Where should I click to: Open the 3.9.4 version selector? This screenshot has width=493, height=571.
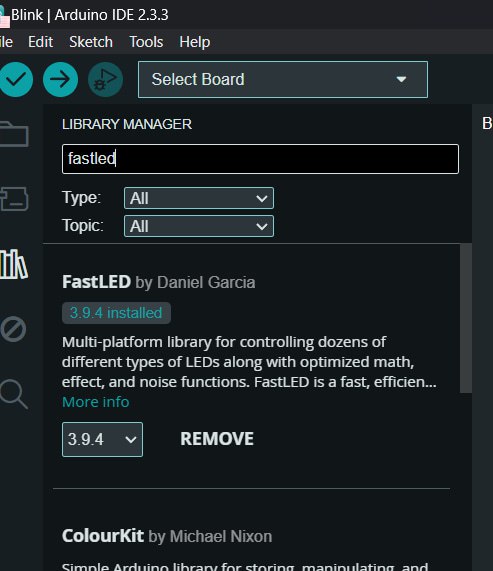(102, 439)
